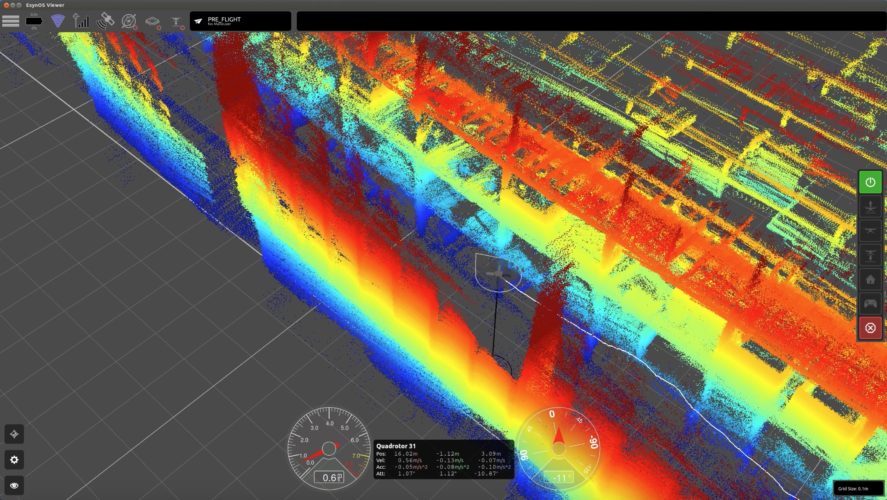Screen dimensions: 887x500
Task: Open the PRE_FLIGHT flight mode panel
Action: tap(240, 21)
